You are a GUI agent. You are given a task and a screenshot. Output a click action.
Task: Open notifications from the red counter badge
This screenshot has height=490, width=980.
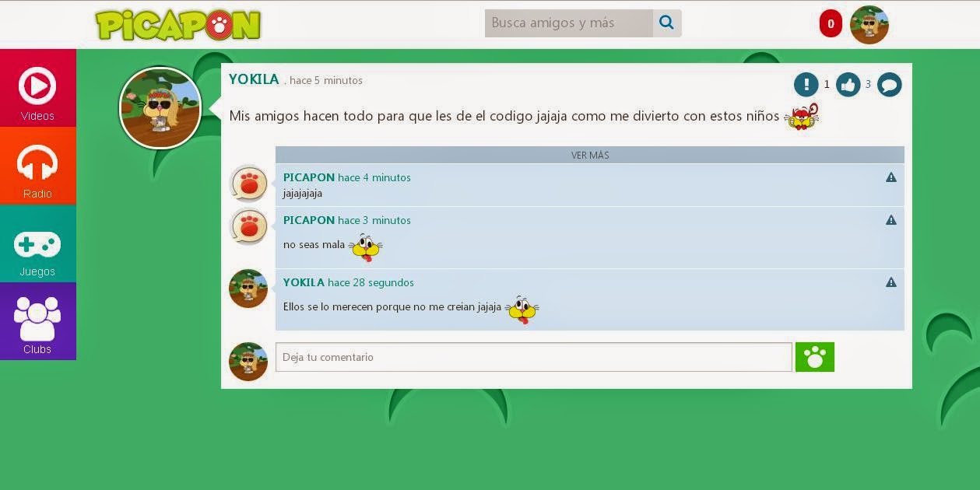click(830, 25)
